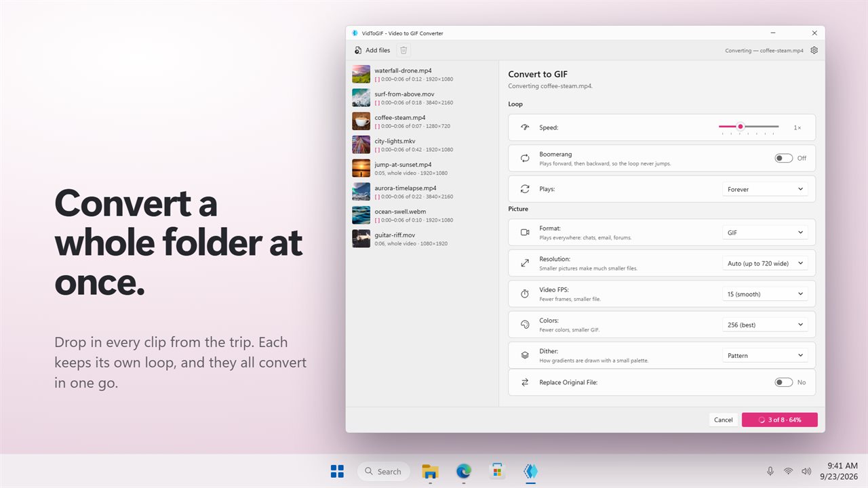
Task: Click the VidToGIF taskbar icon
Action: coord(531,471)
